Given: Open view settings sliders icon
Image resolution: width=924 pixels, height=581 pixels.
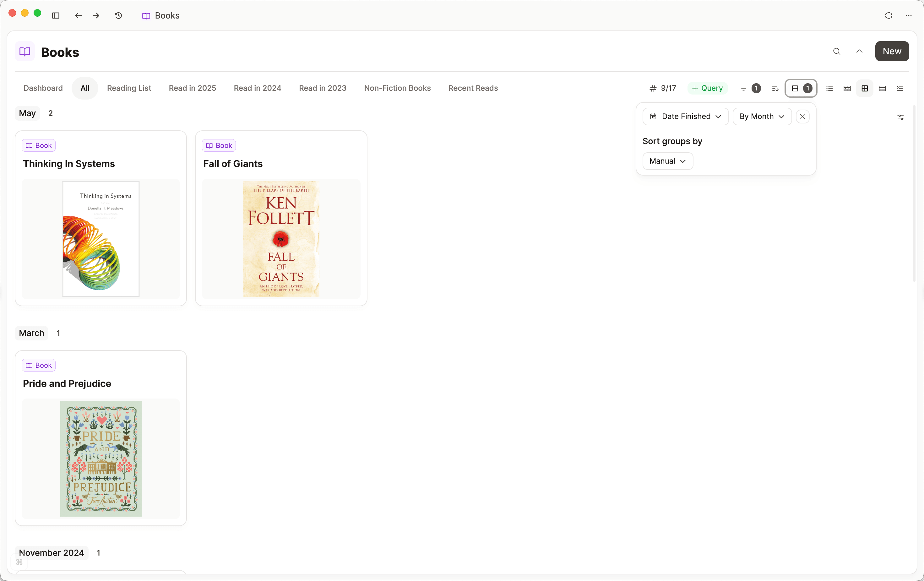Looking at the screenshot, I should coord(900,117).
